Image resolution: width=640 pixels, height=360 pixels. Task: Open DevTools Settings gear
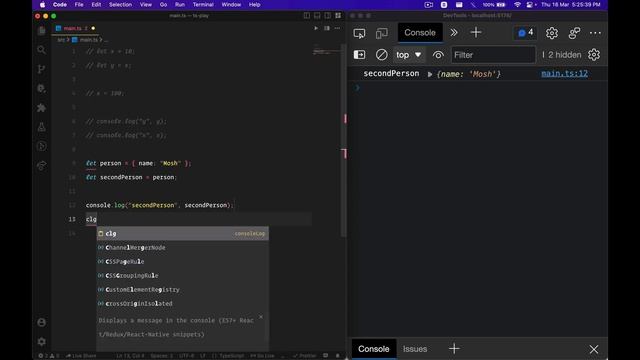552,33
